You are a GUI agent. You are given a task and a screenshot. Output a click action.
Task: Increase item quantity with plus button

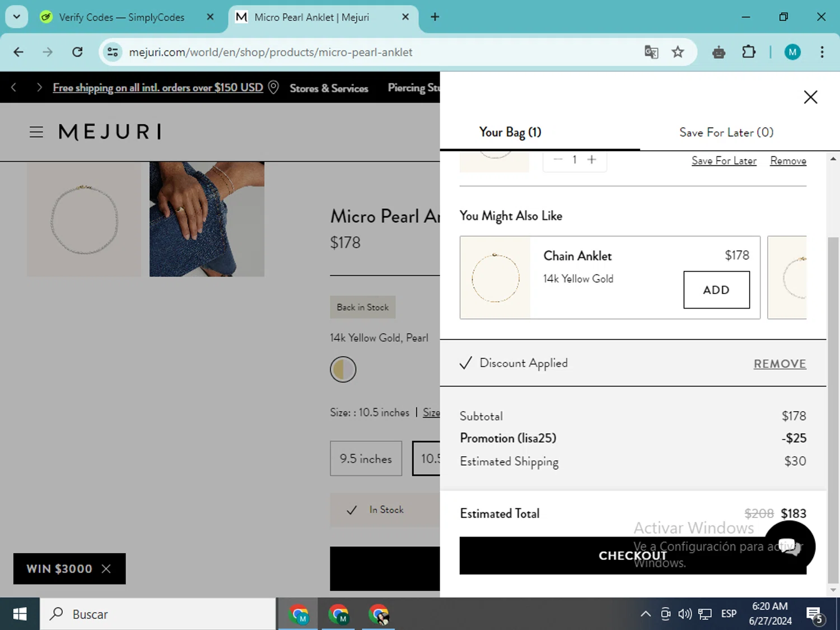point(591,160)
